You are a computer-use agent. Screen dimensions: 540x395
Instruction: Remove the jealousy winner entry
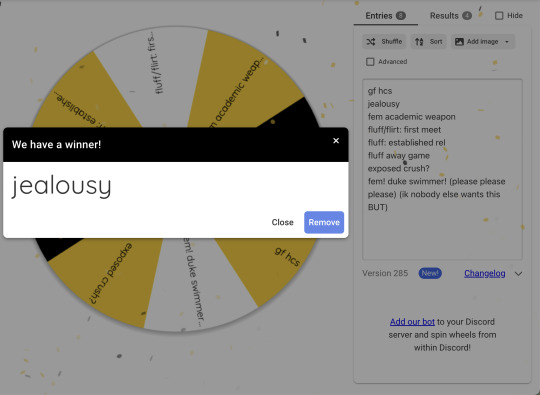point(324,222)
